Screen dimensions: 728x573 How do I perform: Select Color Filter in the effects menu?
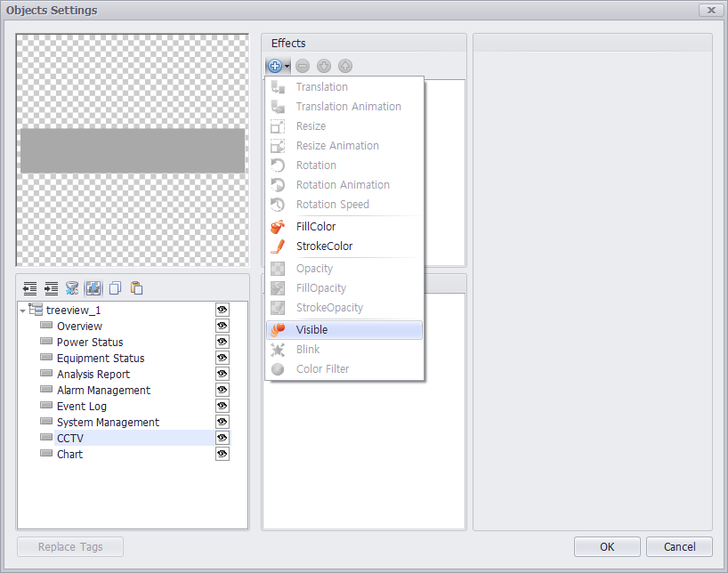point(344,368)
